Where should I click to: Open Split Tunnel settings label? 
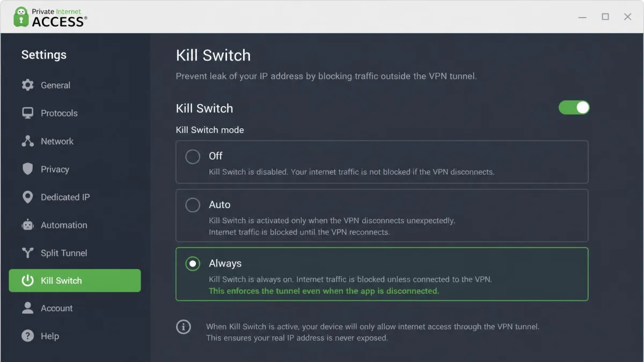click(x=64, y=253)
